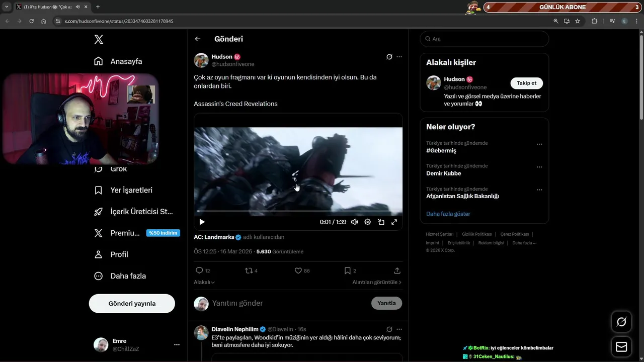Bookmark the post with 2 bookmarks
The image size is (644, 362).
point(350,270)
